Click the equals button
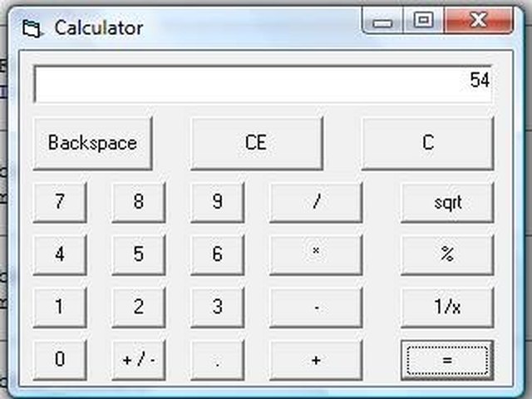Image resolution: width=532 pixels, height=399 pixels. [x=447, y=360]
